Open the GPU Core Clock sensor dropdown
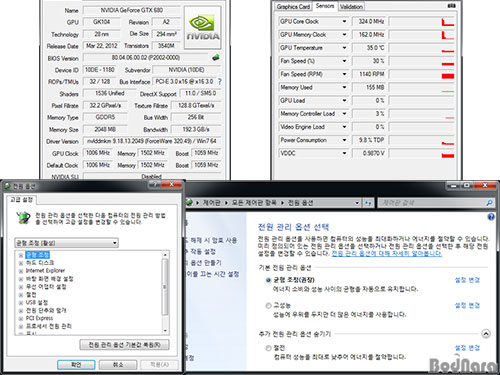500x375 pixels. click(x=344, y=22)
